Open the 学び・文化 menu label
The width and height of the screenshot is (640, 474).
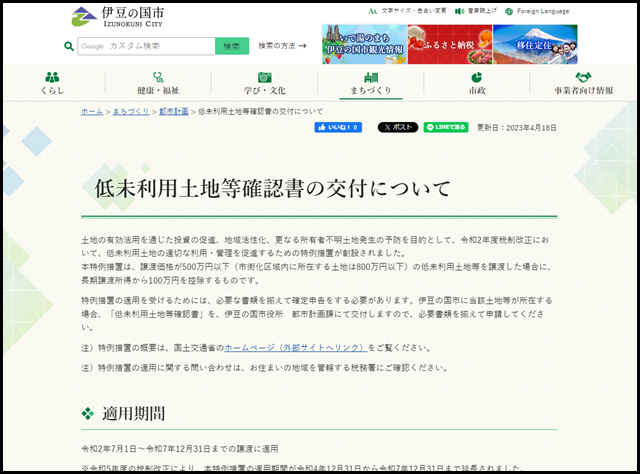click(x=264, y=90)
